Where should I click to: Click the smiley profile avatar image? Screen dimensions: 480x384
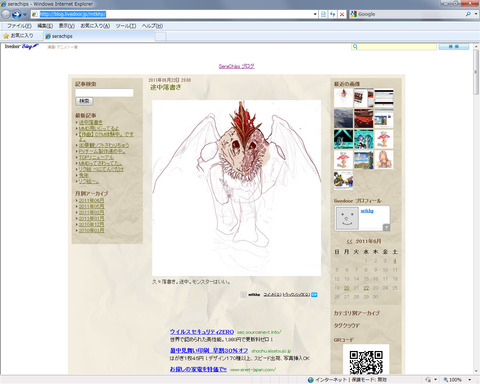tap(347, 218)
